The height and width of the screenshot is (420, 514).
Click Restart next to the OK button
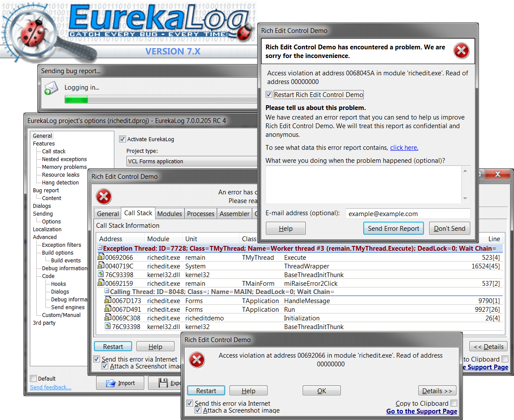pyautogui.click(x=206, y=391)
